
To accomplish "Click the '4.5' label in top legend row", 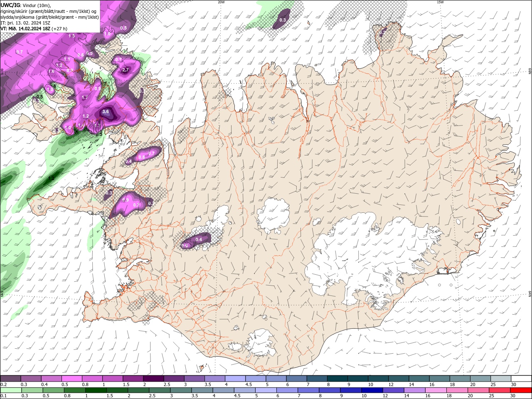I will tap(249, 384).
